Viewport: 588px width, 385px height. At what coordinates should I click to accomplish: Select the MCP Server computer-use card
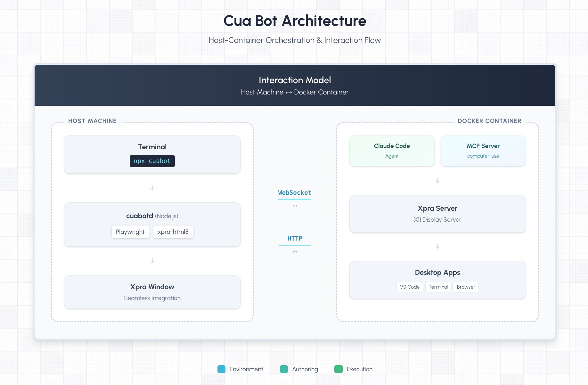pos(483,151)
